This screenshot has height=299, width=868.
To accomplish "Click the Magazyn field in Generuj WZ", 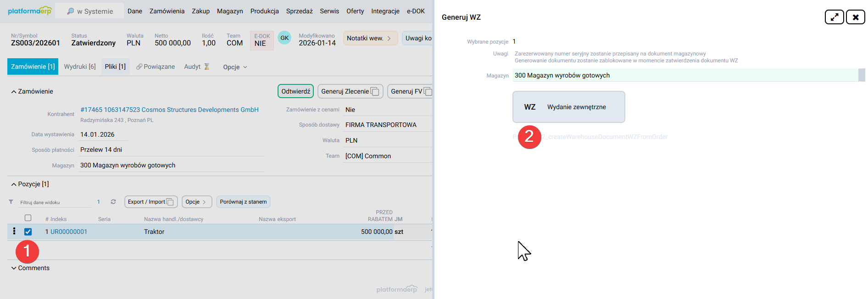I will click(x=685, y=75).
